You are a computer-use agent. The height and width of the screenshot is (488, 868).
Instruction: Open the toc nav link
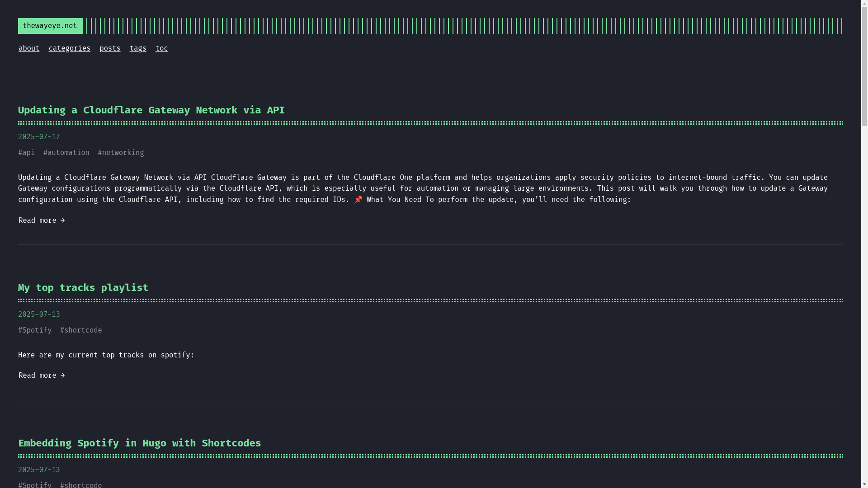(161, 48)
